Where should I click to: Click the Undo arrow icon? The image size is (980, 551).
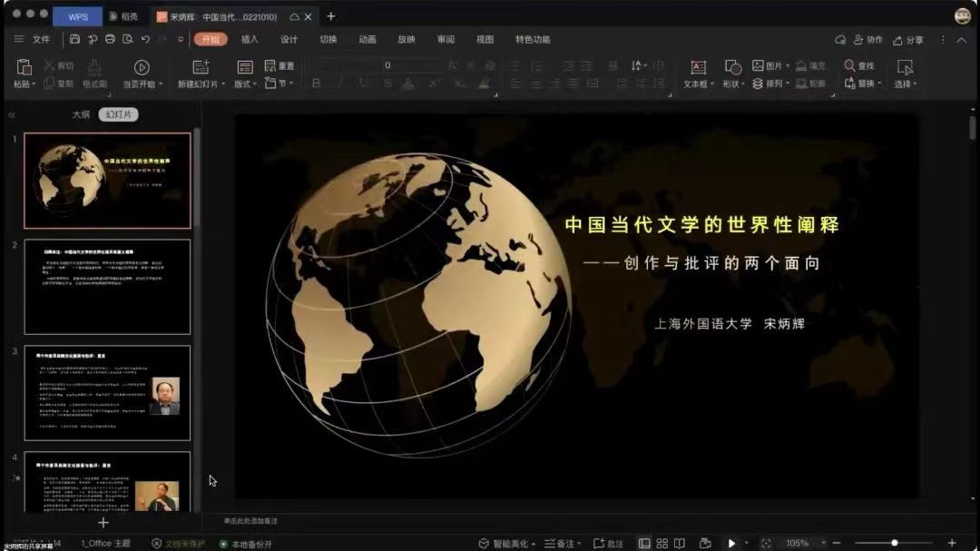pyautogui.click(x=145, y=39)
